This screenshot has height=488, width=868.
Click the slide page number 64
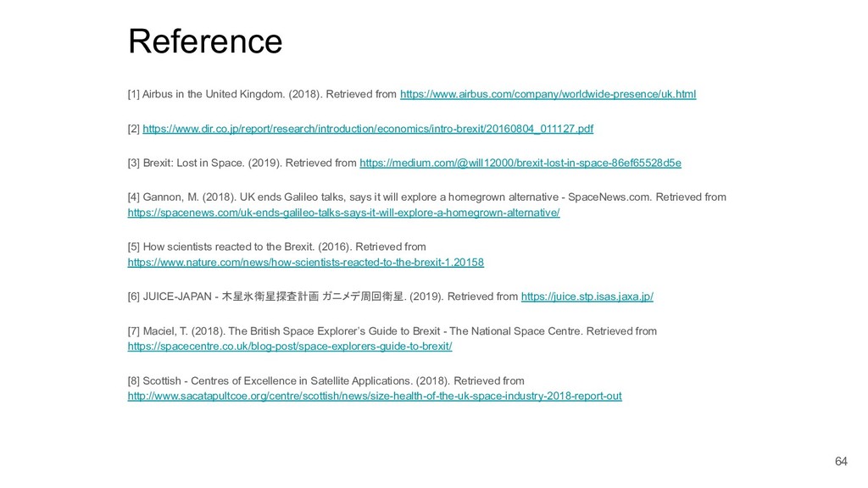click(x=841, y=462)
